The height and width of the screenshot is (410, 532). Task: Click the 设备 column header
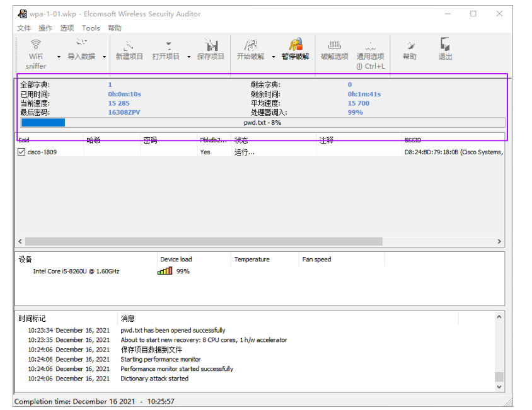[x=86, y=259]
